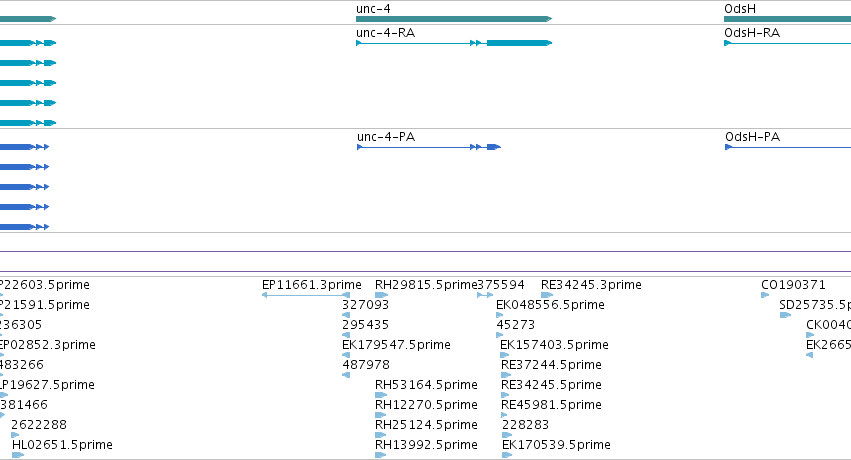The image size is (851, 460).
Task: Select the OdsH-RA transcript label
Action: [x=752, y=33]
